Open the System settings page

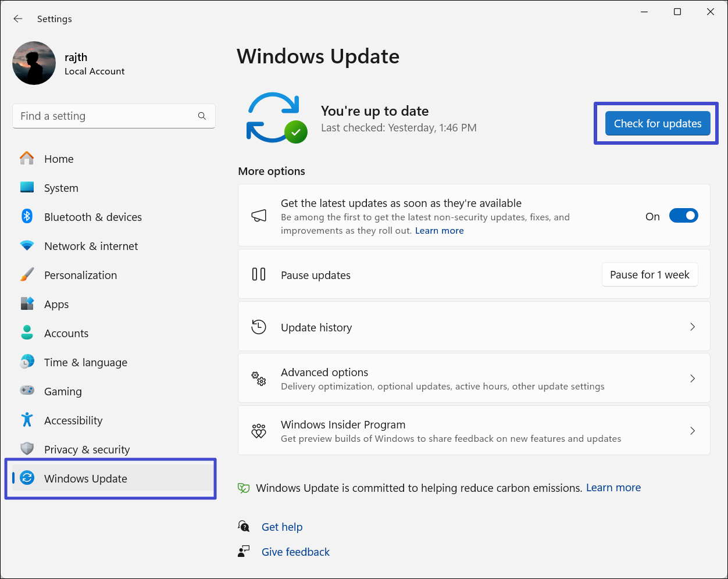click(x=61, y=188)
